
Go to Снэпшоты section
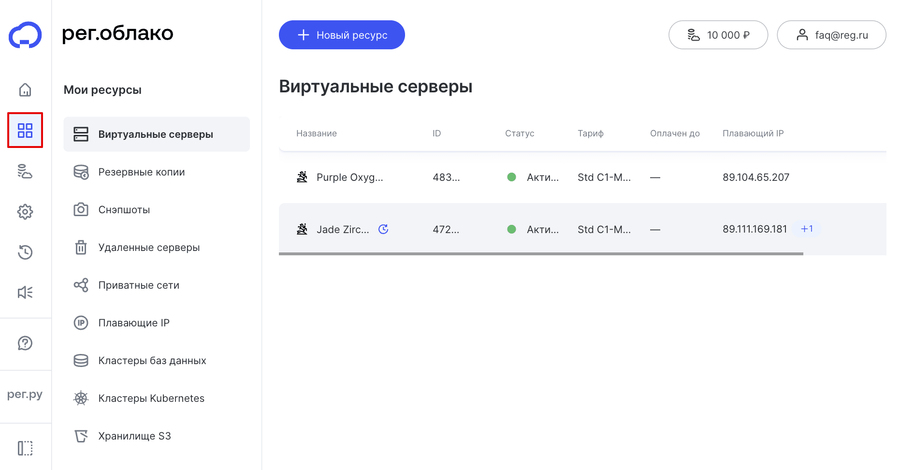(124, 210)
